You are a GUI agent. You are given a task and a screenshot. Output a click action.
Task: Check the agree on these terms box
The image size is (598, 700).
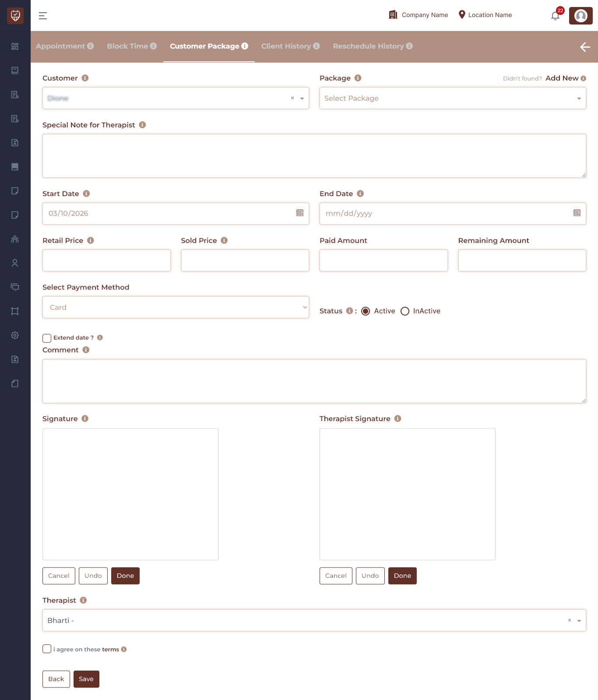pyautogui.click(x=47, y=649)
